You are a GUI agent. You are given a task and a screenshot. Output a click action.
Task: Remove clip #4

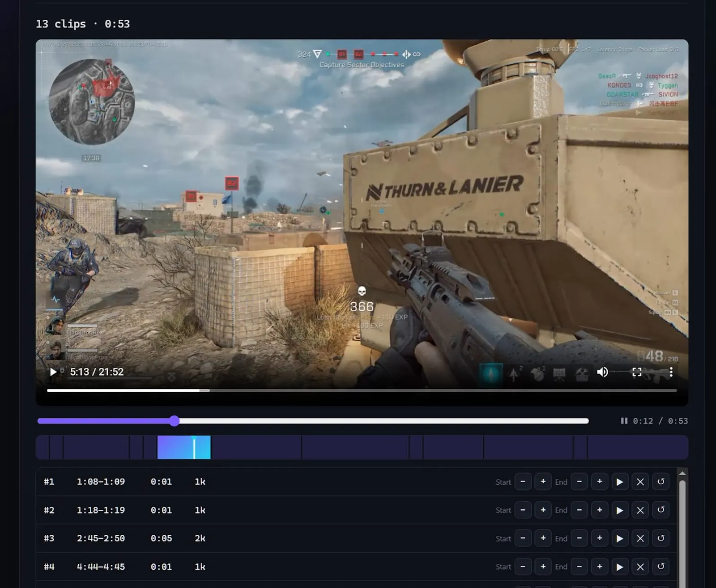tap(640, 567)
